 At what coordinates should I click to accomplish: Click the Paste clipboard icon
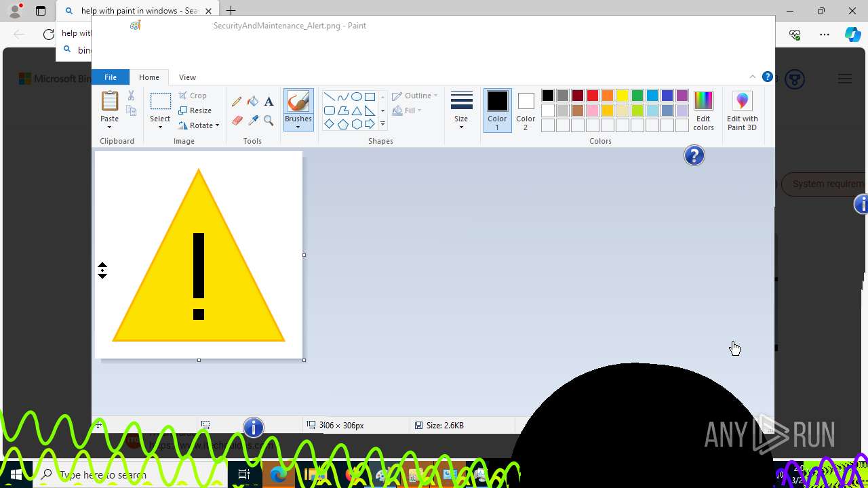109,101
